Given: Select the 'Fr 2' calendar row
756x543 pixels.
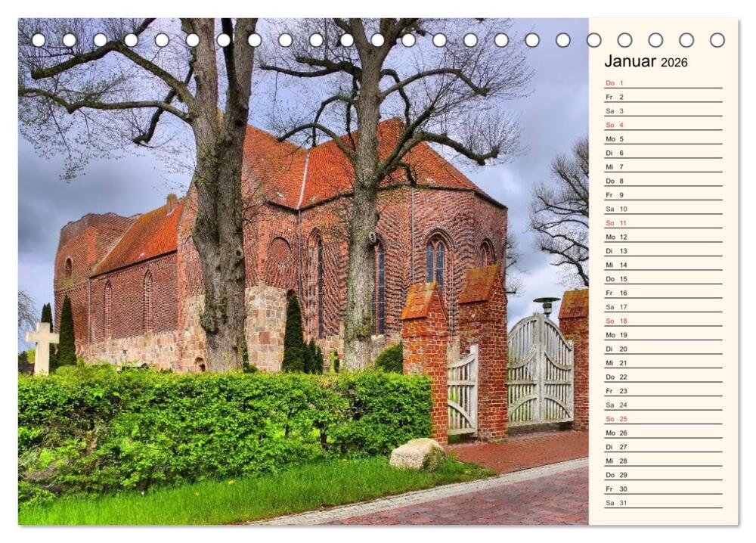Looking at the screenshot, I should (664, 97).
